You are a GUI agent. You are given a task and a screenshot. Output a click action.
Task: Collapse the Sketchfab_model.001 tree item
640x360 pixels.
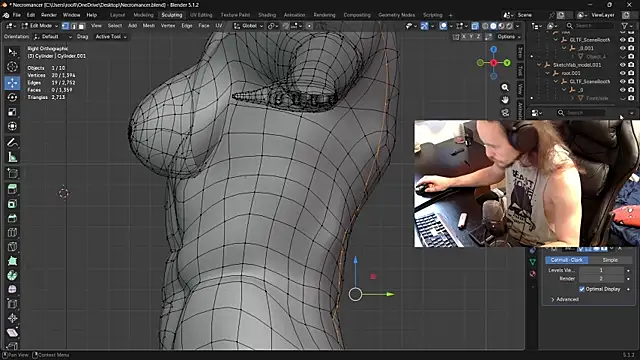(x=539, y=65)
